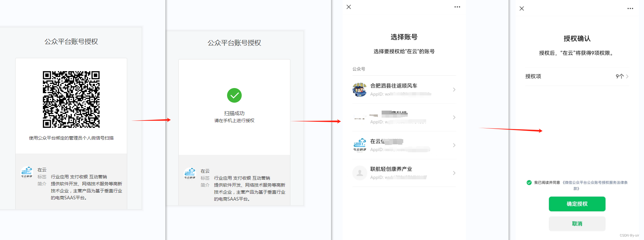Select the 联航轻创康养产业 account name
Image resolution: width=644 pixels, height=240 pixels.
[391, 169]
